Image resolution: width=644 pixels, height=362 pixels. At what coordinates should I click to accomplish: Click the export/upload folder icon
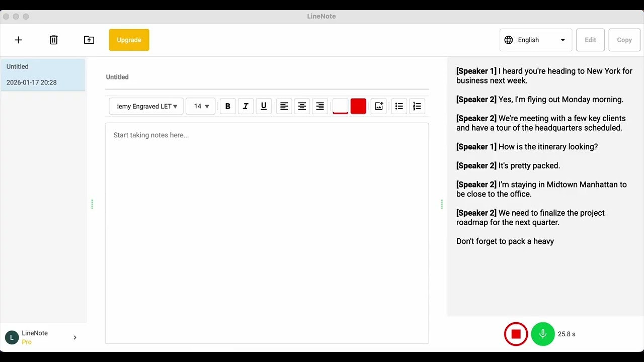tap(89, 40)
